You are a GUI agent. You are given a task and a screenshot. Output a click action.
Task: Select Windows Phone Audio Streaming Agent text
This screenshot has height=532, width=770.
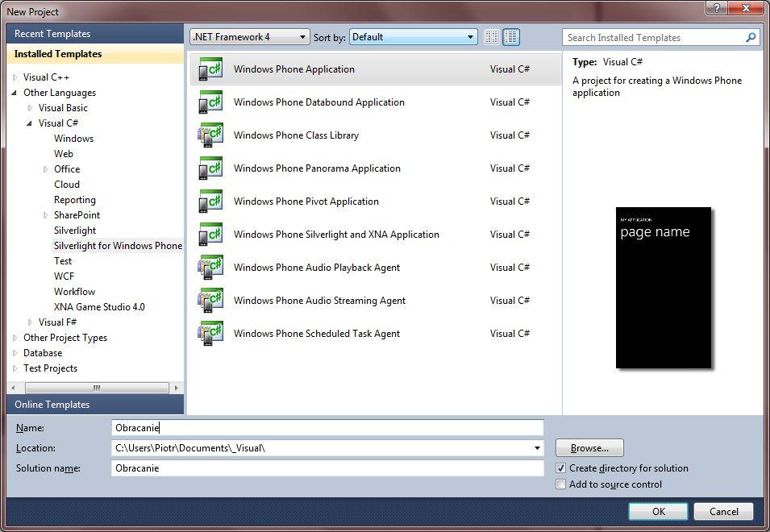319,301
